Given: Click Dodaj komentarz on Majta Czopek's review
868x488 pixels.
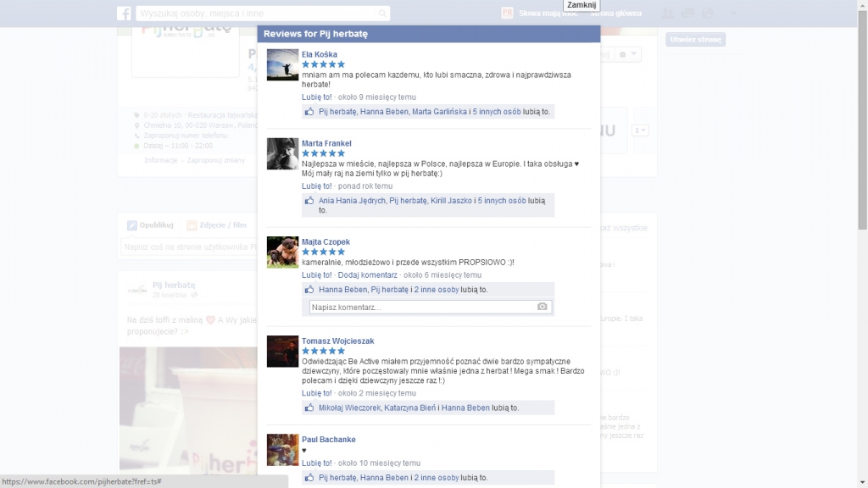Looking at the screenshot, I should [x=367, y=274].
